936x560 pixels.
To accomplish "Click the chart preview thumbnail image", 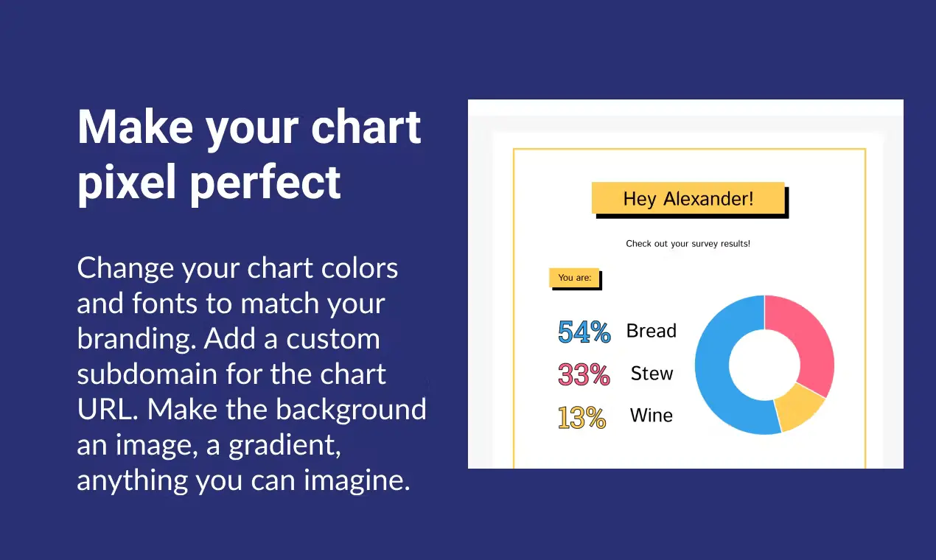I will click(x=685, y=284).
